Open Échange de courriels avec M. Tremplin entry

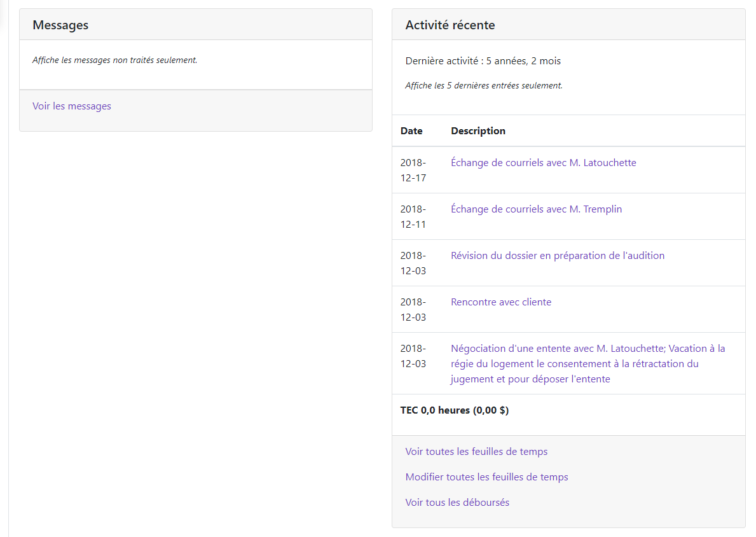coord(536,209)
